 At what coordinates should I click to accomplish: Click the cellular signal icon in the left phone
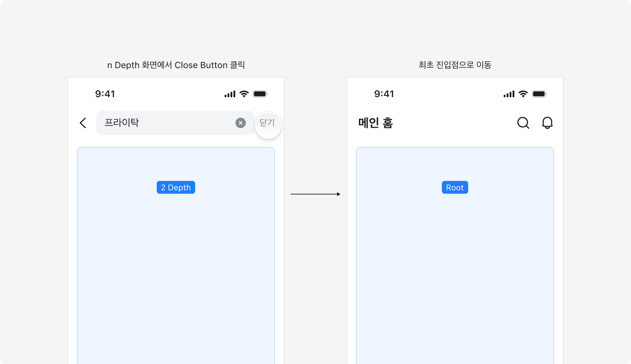click(x=230, y=94)
